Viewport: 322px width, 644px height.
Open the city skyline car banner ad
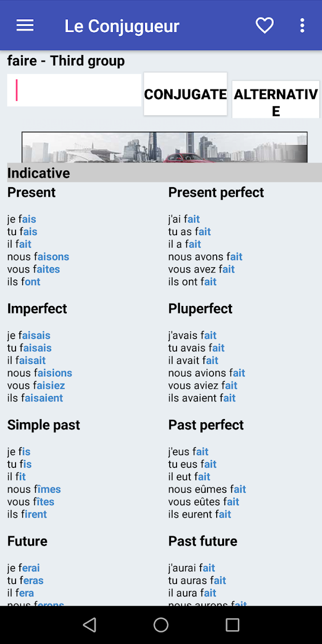[x=164, y=147]
